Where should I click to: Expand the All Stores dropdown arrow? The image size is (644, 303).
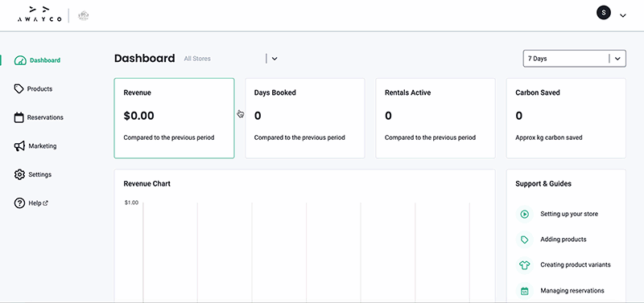click(275, 59)
